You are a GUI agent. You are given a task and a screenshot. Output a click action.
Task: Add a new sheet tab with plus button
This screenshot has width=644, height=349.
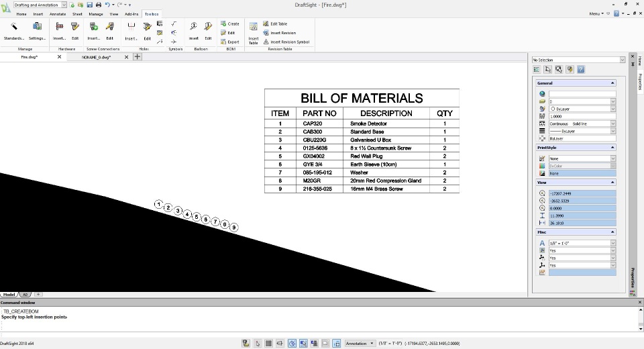pyautogui.click(x=38, y=295)
